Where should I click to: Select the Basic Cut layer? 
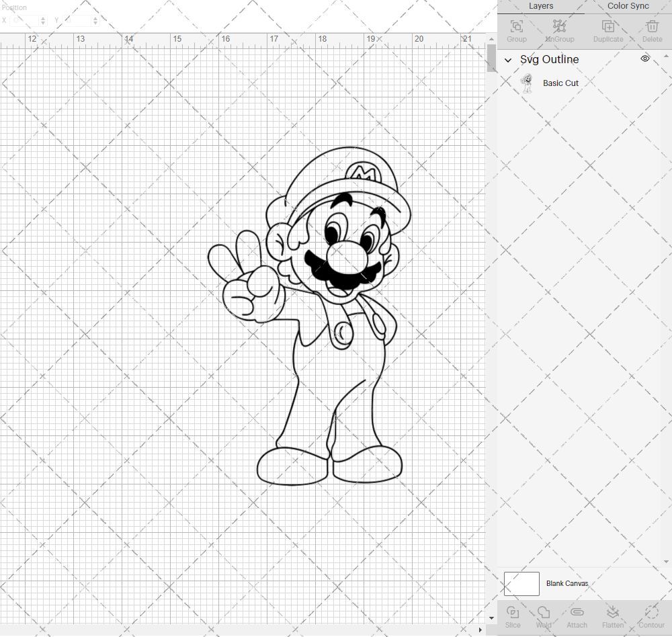561,83
